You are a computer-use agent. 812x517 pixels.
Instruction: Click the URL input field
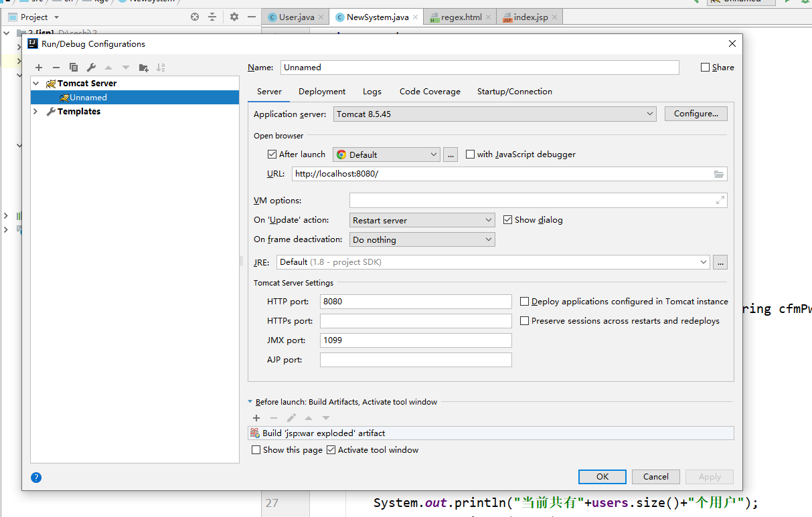click(509, 174)
